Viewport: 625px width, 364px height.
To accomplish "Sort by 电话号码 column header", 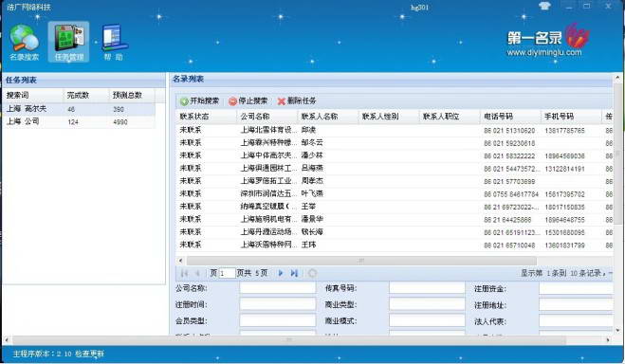I will [510, 117].
